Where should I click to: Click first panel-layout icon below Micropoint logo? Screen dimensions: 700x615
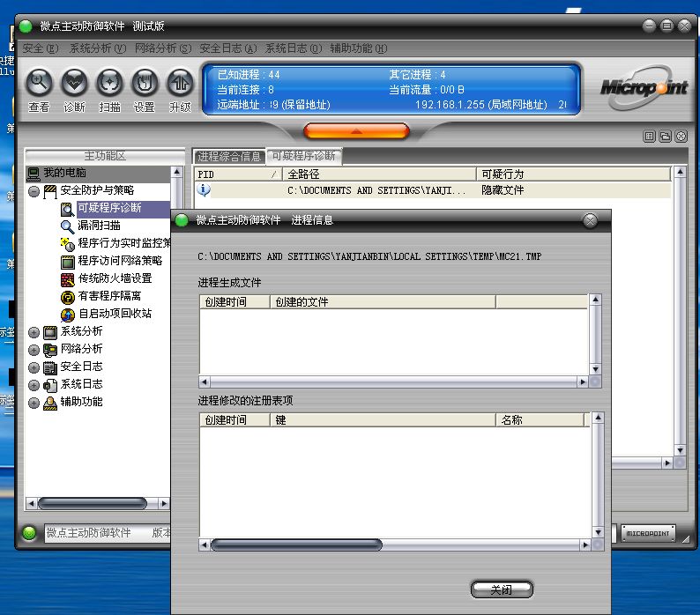[650, 136]
